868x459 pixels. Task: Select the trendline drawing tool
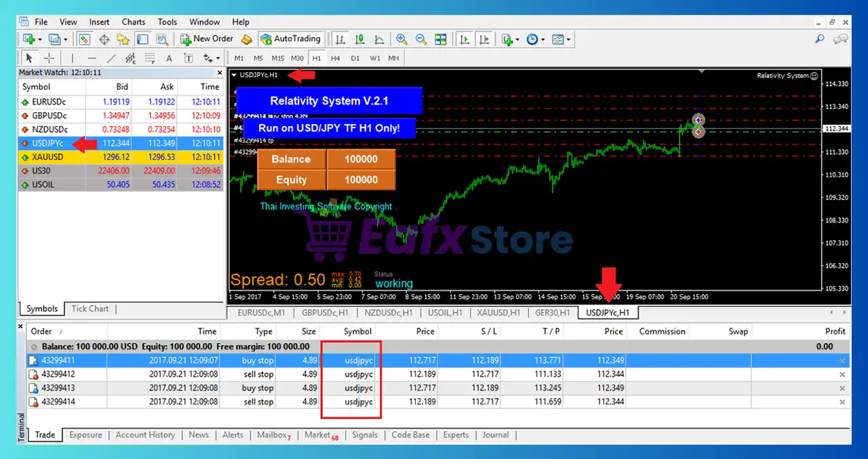[112, 58]
